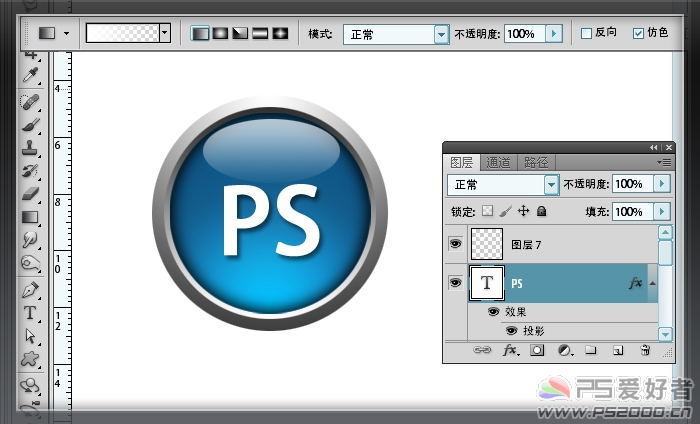Click the current gradient tool preset icon
Viewport: 700px width, 424px height.
(47, 33)
